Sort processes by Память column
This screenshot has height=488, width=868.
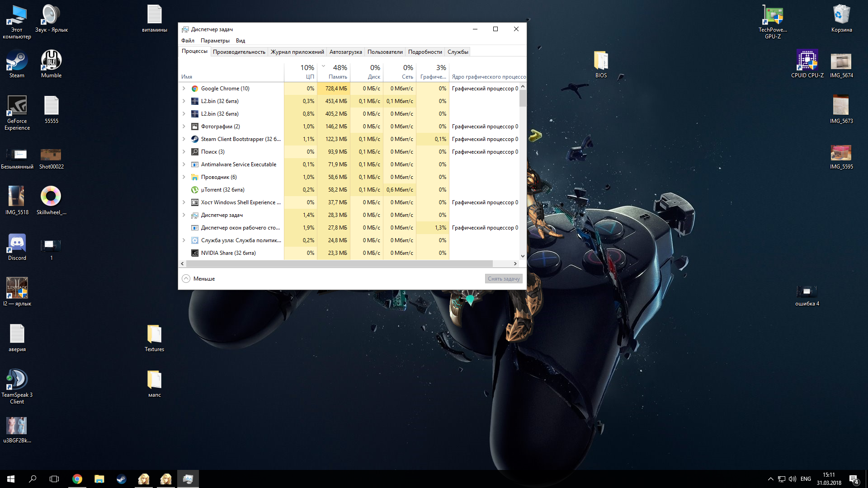tap(334, 72)
